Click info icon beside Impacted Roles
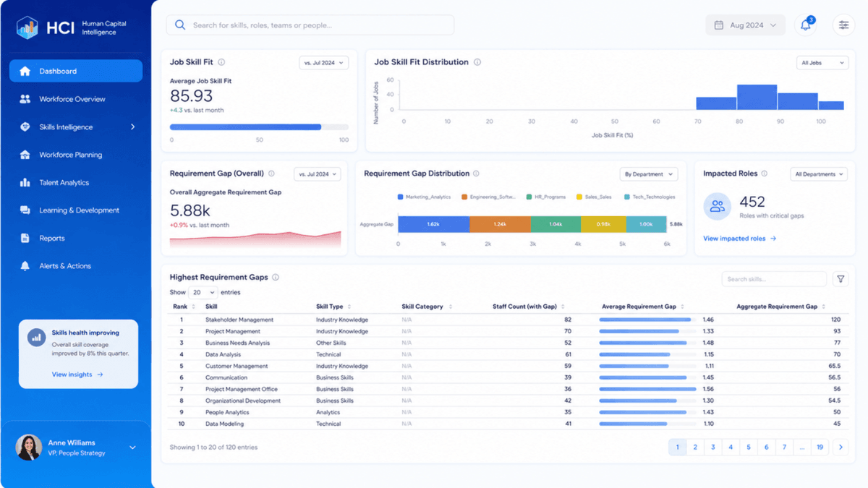868x488 pixels. [x=765, y=174]
